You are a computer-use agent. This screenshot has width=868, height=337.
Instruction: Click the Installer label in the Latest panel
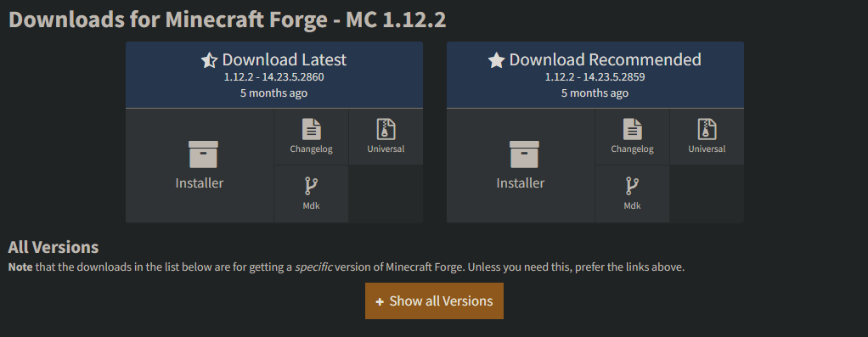coord(200,183)
